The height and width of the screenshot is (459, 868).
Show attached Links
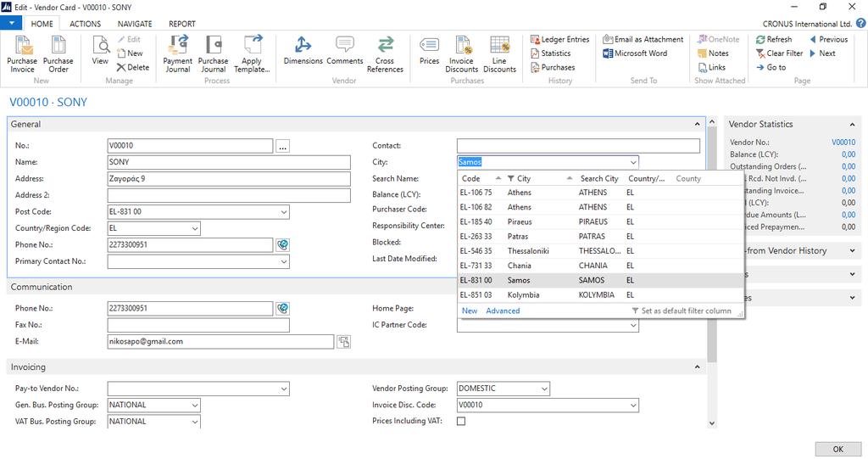pos(712,67)
